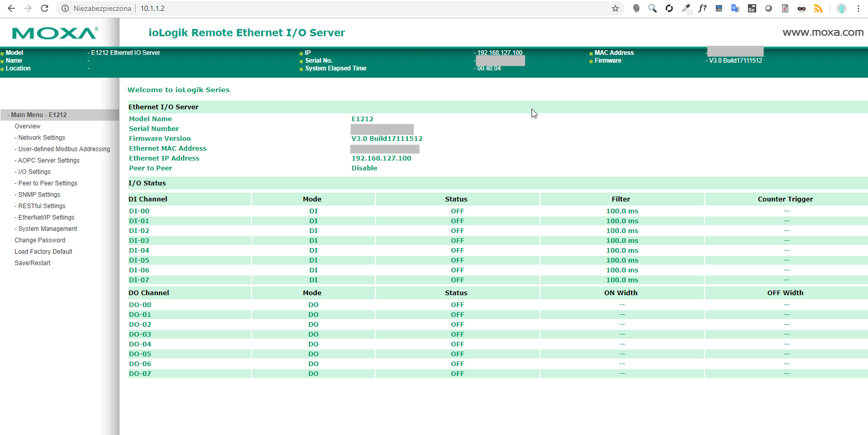Screen dimensions: 868x435
Task: Open the Chrome three-dot menu
Action: coord(858,8)
